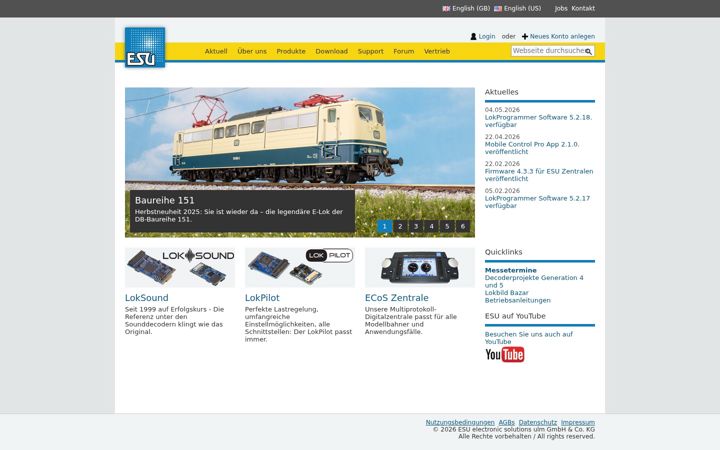Show slide 2 in the banner
Screen dimensions: 720x450
tap(400, 226)
